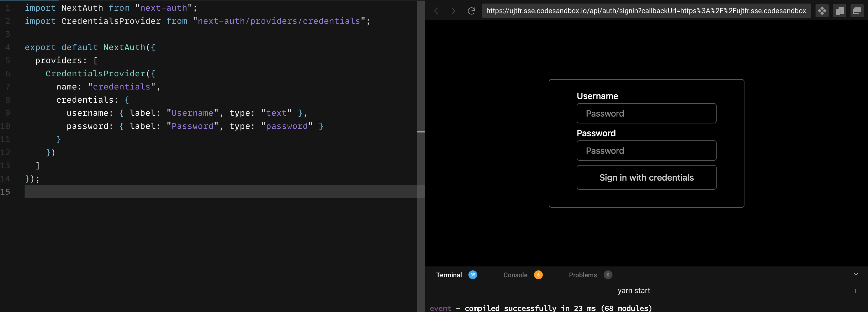
Task: Click the Sign in with credentials button
Action: [x=646, y=177]
